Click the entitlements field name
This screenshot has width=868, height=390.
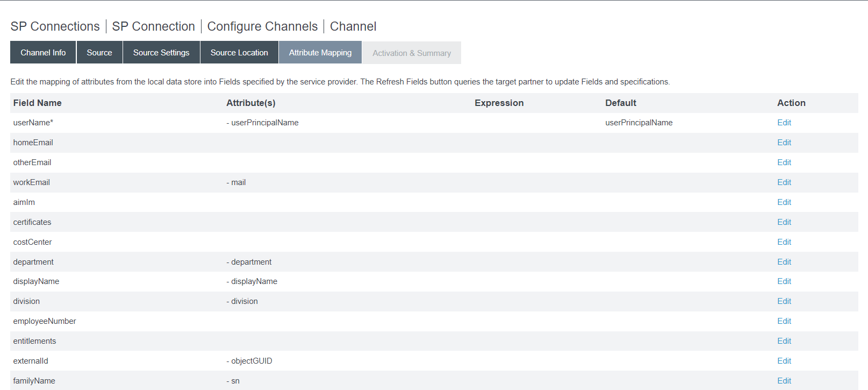click(34, 341)
